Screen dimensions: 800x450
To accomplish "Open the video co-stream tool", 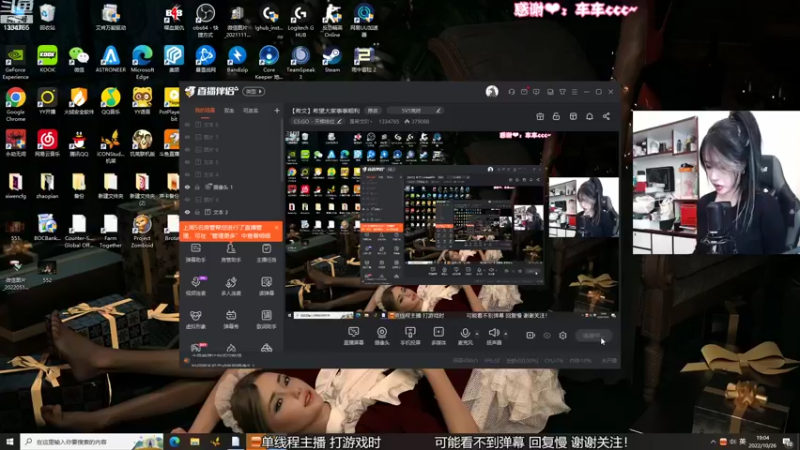I will 195,286.
